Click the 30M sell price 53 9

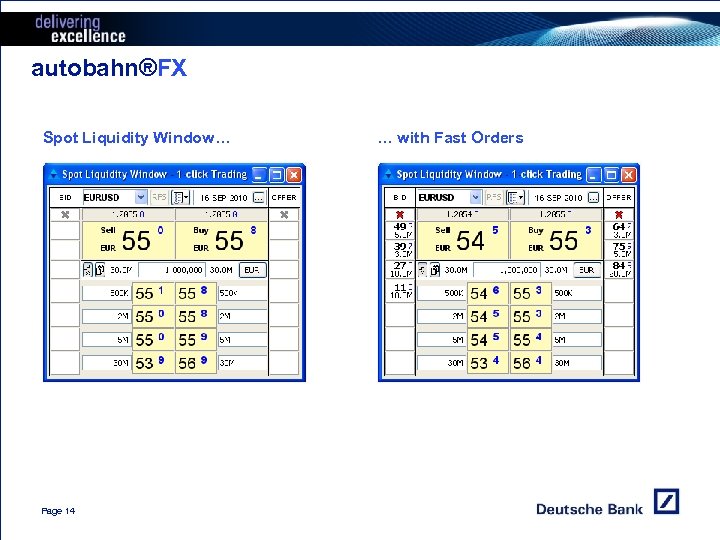click(x=153, y=363)
